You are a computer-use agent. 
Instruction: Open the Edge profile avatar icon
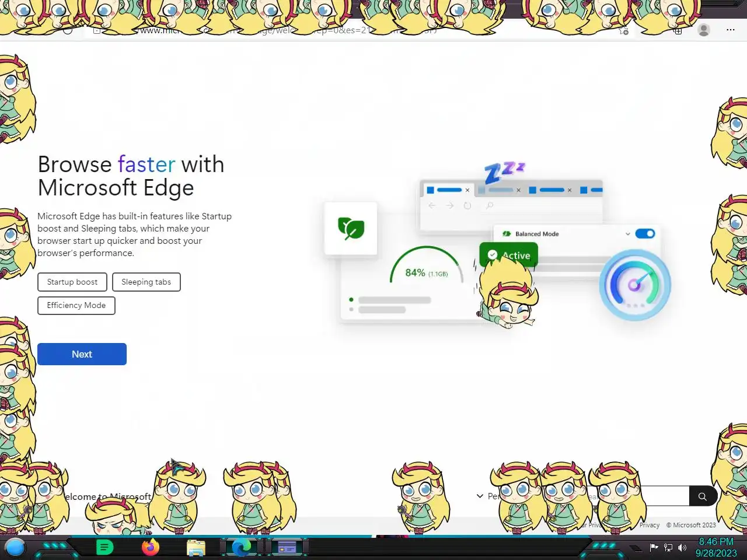(x=704, y=30)
